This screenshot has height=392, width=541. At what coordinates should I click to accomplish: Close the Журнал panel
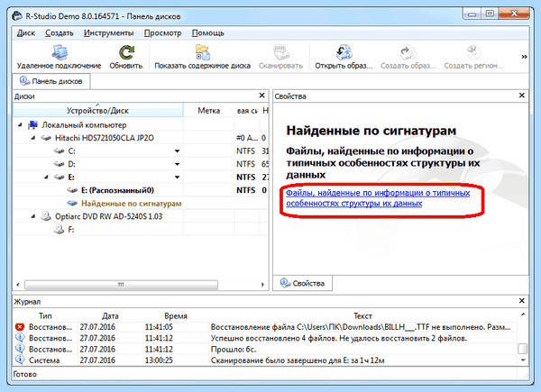coord(522,301)
